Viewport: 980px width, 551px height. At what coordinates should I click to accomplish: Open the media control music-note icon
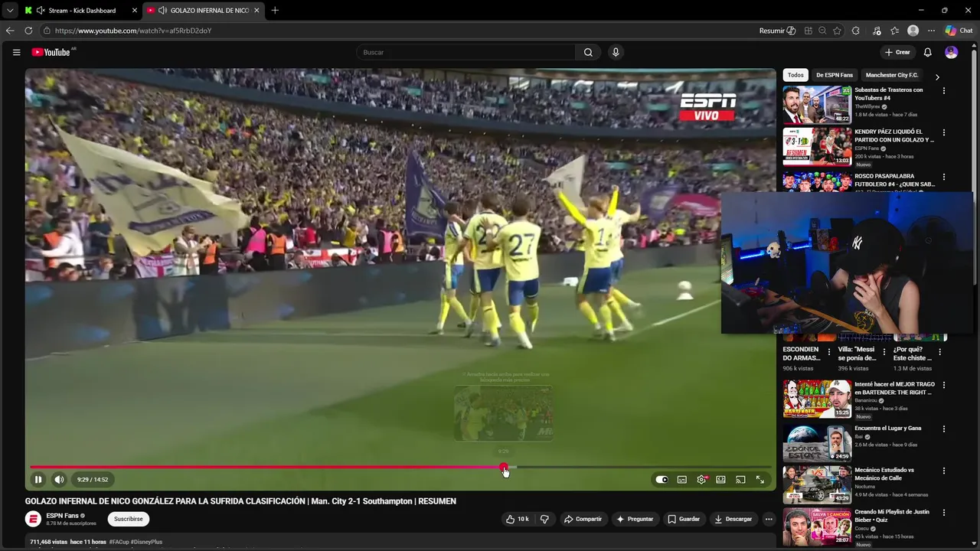(877, 31)
